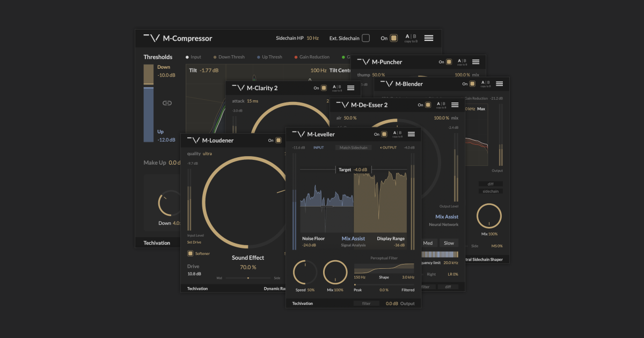Click the Down threshold bar in M-Compressor

tap(148, 75)
